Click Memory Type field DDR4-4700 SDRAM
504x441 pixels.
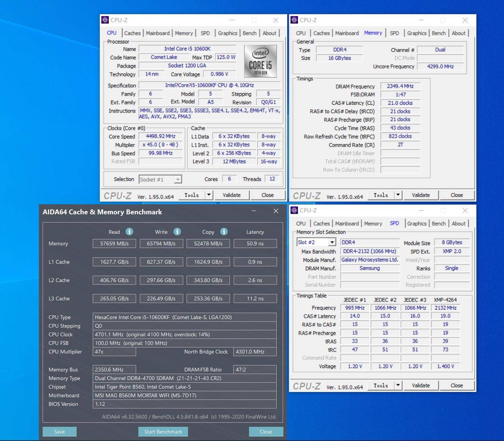185,378
